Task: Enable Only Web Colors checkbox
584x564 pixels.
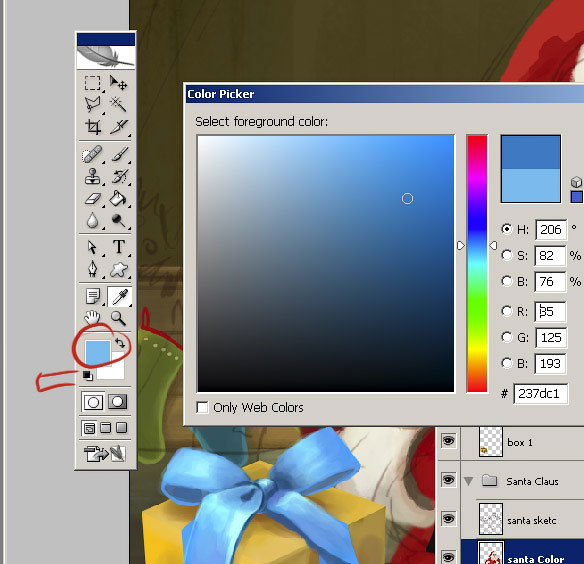Action: (202, 407)
